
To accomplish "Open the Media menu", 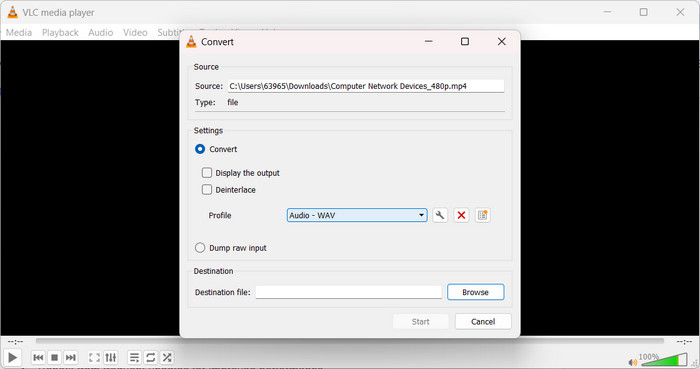I will (x=19, y=33).
